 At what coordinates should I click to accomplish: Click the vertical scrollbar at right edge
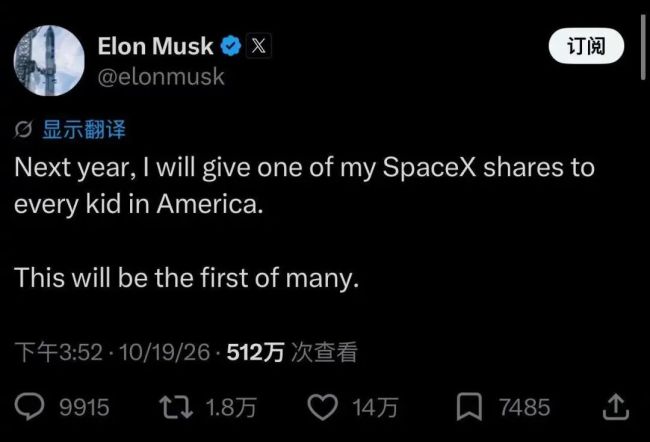pos(643,47)
